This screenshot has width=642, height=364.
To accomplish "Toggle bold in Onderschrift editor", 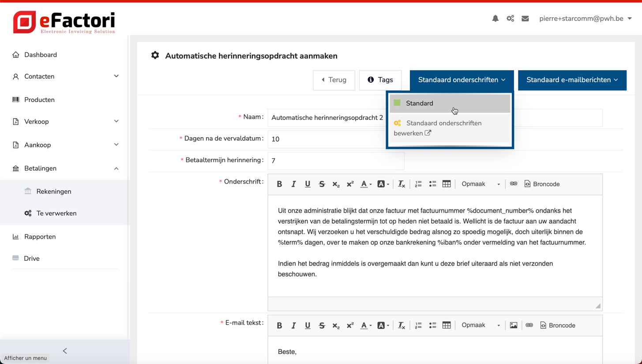I will click(x=279, y=184).
